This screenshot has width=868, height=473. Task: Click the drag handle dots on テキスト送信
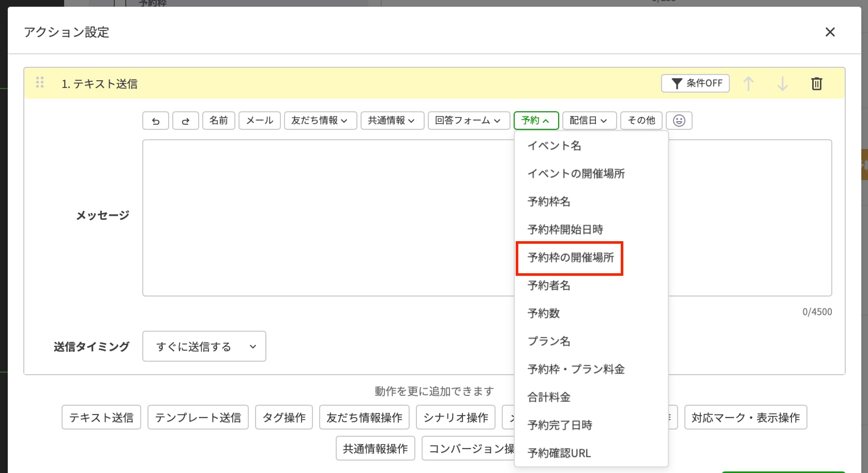pos(40,82)
